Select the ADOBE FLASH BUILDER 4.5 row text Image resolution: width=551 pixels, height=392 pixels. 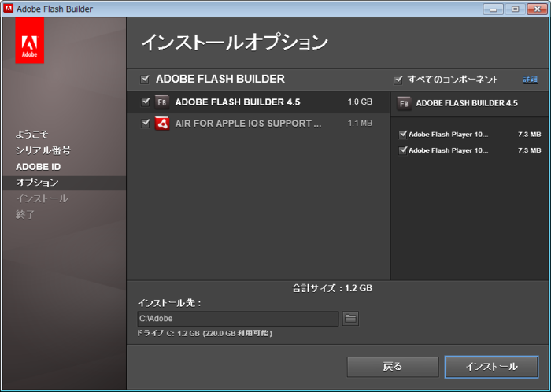238,102
